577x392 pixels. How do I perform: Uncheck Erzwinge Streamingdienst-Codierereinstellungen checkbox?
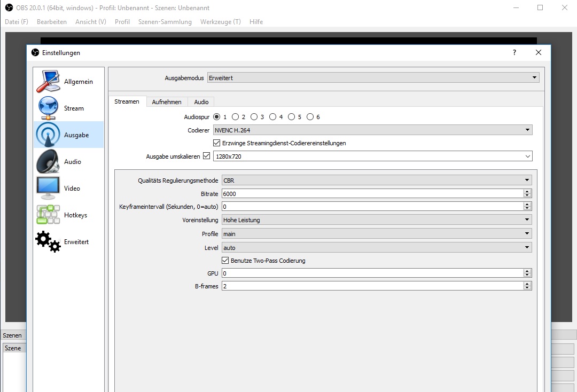(x=217, y=143)
